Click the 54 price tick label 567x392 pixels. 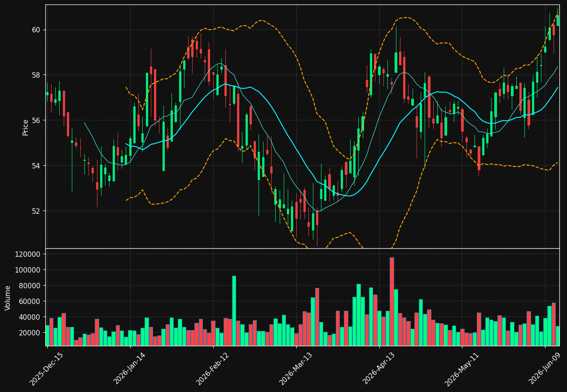click(x=36, y=166)
